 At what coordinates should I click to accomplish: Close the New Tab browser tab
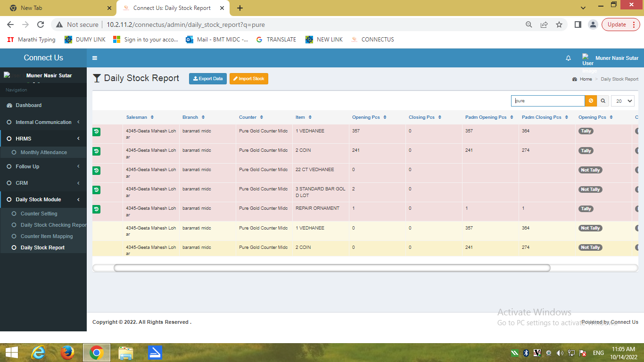pos(109,8)
